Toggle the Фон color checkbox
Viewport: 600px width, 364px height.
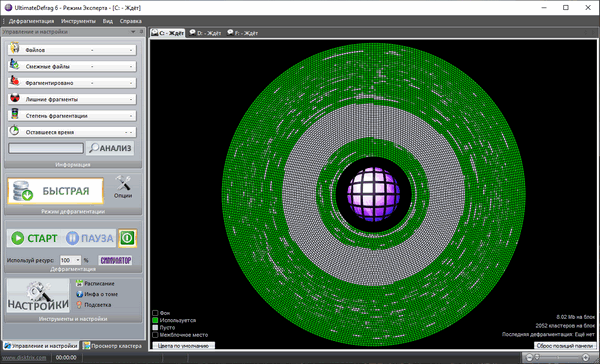[x=155, y=313]
